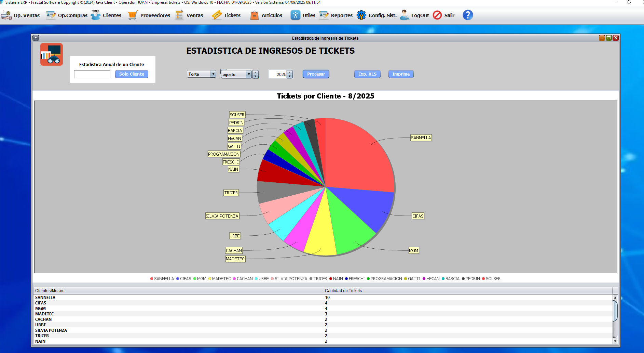Viewport: 644px width, 353px height.
Task: Open the Utiles accessibility icon
Action: 296,15
